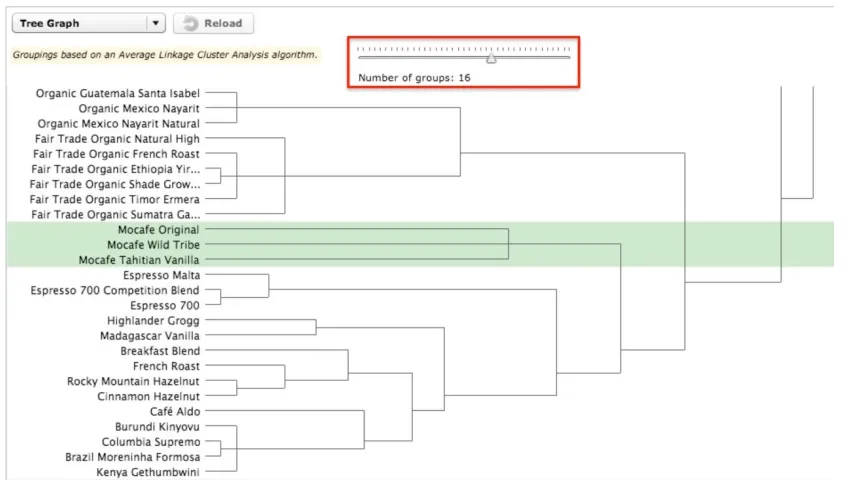Select Café Aldo label
Screen dimensions: 844x484
tap(175, 411)
